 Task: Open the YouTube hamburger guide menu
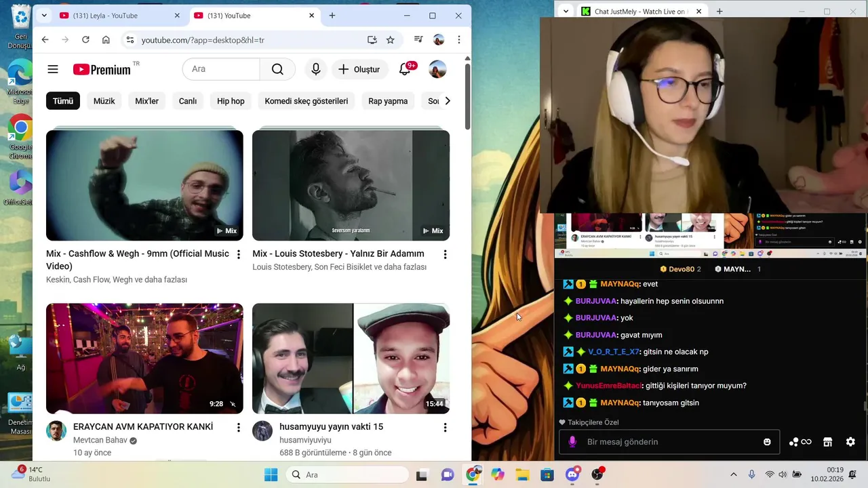(x=53, y=69)
